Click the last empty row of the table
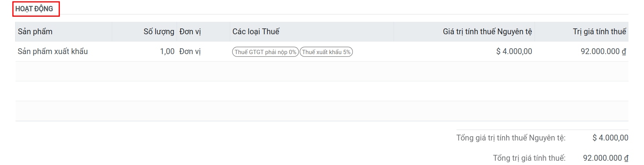This screenshot has height=165, width=644. point(321,111)
